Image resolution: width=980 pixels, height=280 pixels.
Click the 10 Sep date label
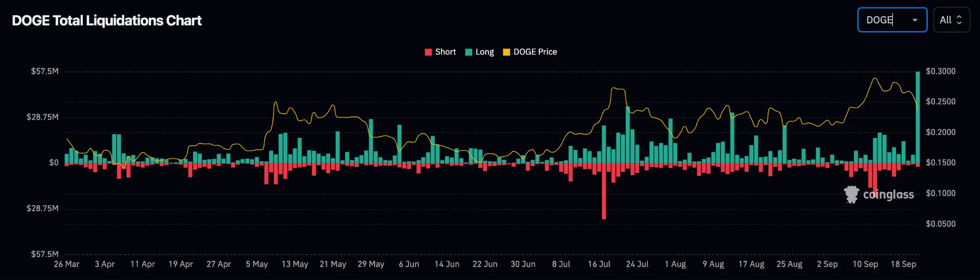pyautogui.click(x=866, y=264)
